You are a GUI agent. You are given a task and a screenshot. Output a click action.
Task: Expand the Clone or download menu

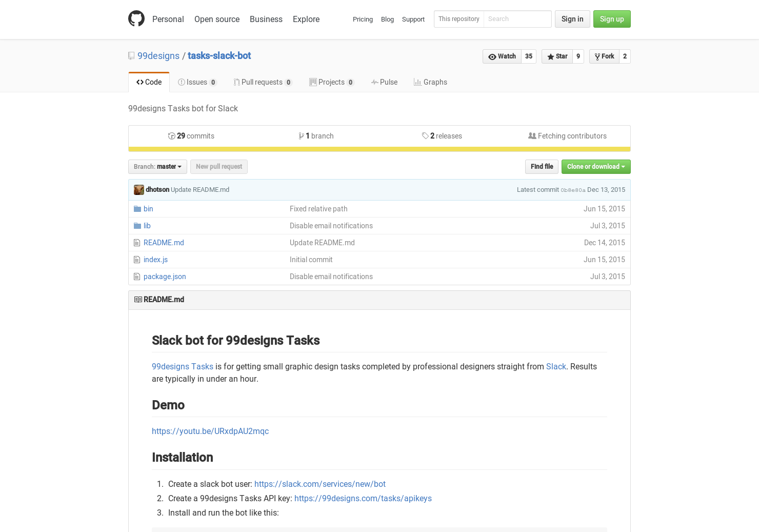(595, 166)
